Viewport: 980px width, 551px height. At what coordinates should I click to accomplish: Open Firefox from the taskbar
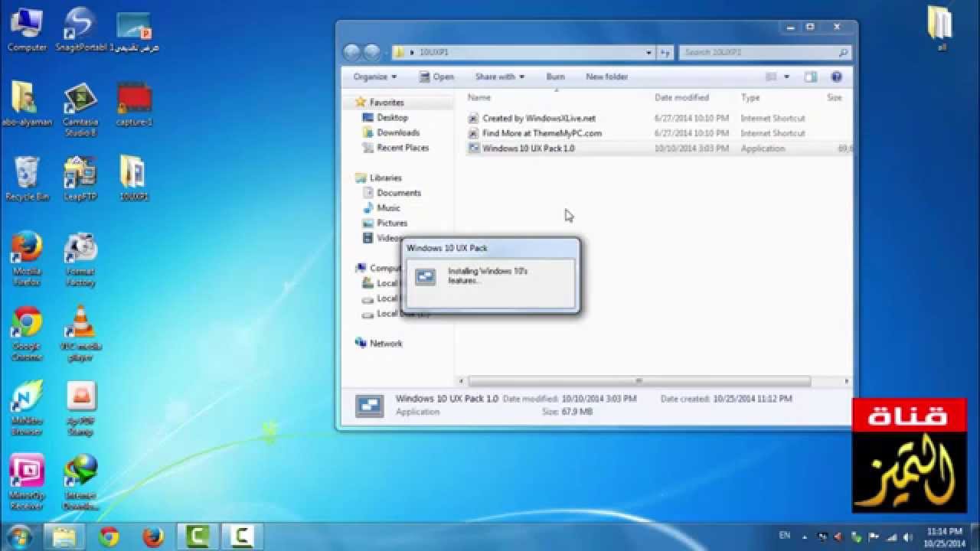153,536
